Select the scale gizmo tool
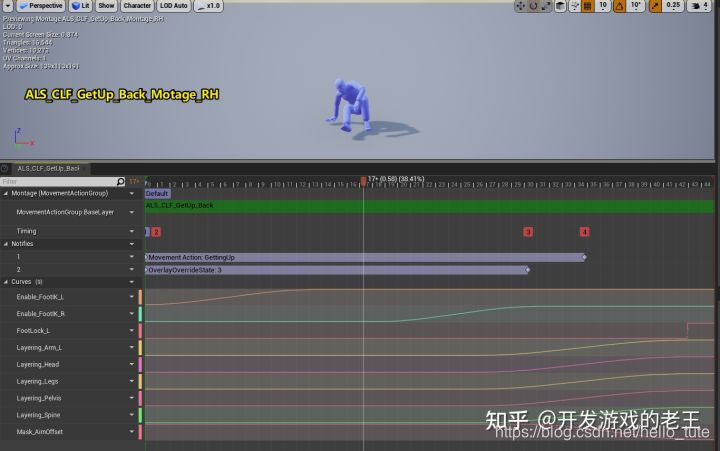 click(x=546, y=6)
